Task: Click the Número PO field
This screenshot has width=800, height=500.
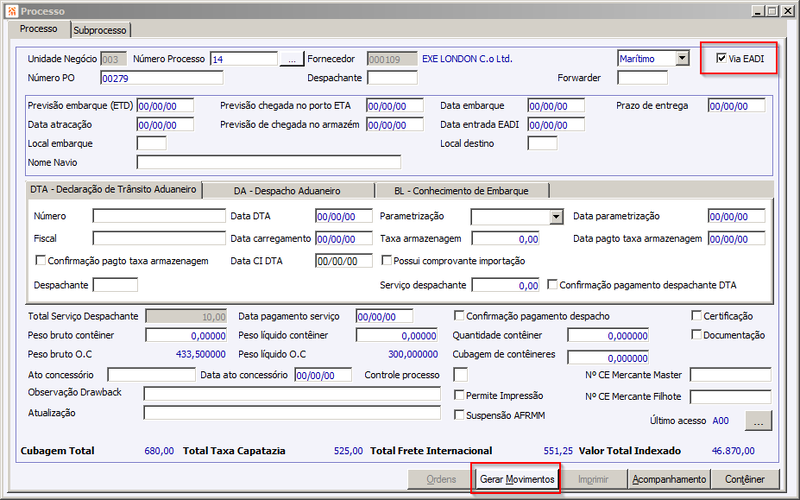Action: coord(162,78)
